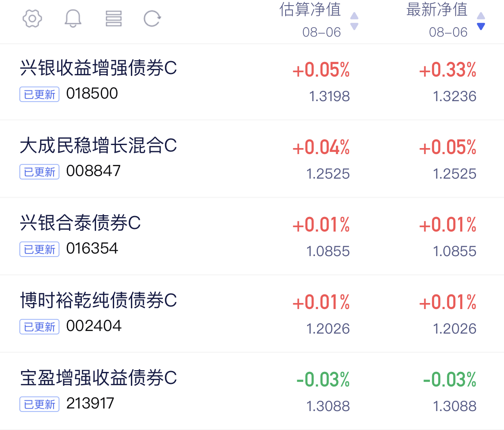This screenshot has height=430, width=504.
Task: Select the -0.03% estimated value of 213917
Action: click(323, 380)
